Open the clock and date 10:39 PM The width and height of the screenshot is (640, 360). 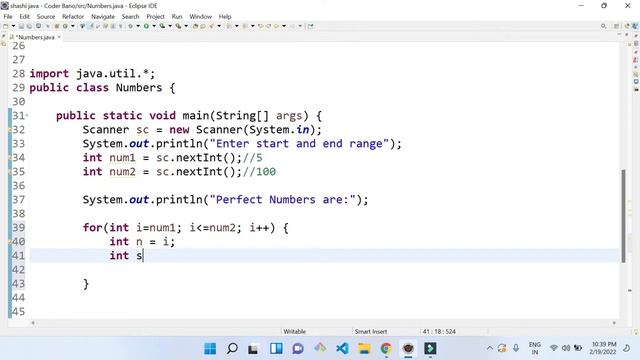coord(604,348)
